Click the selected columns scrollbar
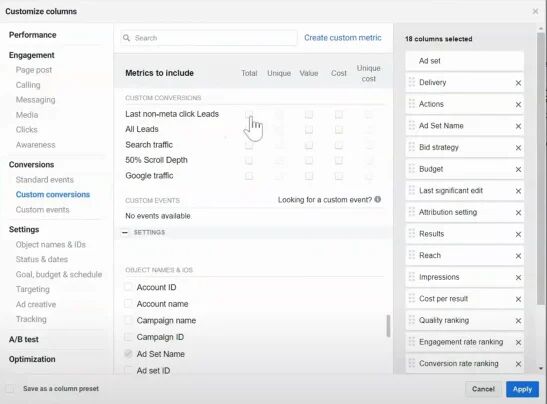547x404 pixels. pyautogui.click(x=541, y=169)
